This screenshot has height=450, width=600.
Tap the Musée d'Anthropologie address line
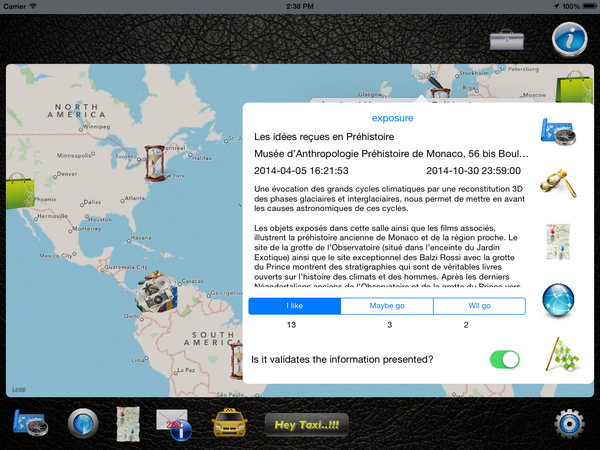[x=391, y=154]
